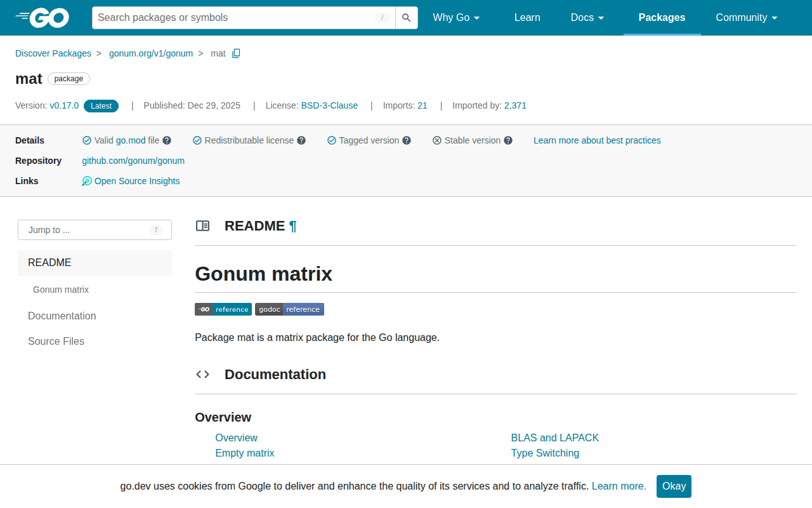Open the cookie notice Learn more link
This screenshot has width=812, height=508.
[619, 486]
